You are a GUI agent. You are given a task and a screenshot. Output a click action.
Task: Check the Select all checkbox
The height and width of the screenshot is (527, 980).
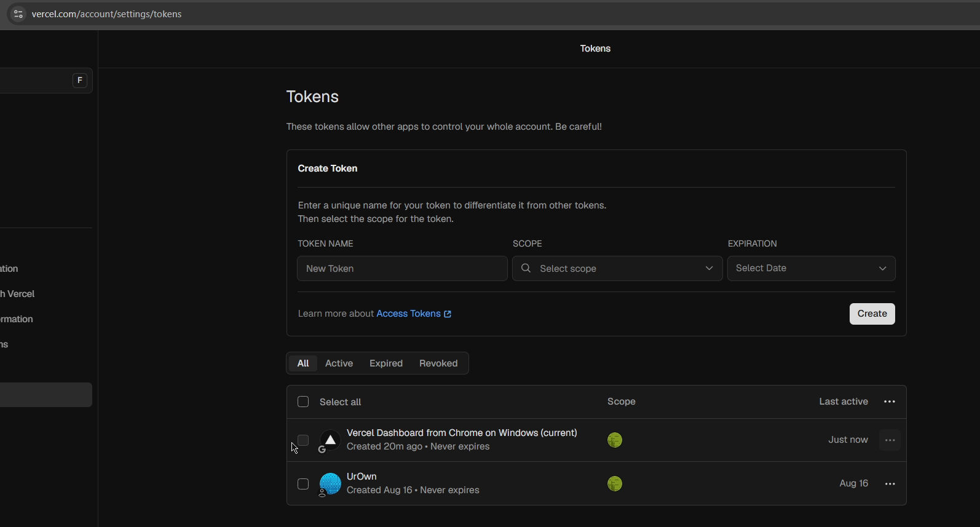[x=303, y=402]
